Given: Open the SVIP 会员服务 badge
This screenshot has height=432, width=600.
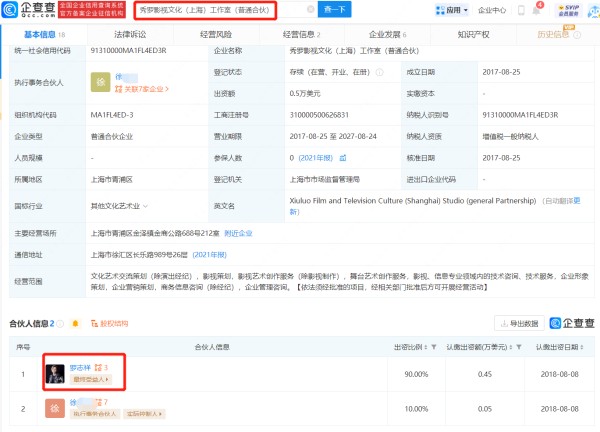Looking at the screenshot, I should pyautogui.click(x=569, y=10).
